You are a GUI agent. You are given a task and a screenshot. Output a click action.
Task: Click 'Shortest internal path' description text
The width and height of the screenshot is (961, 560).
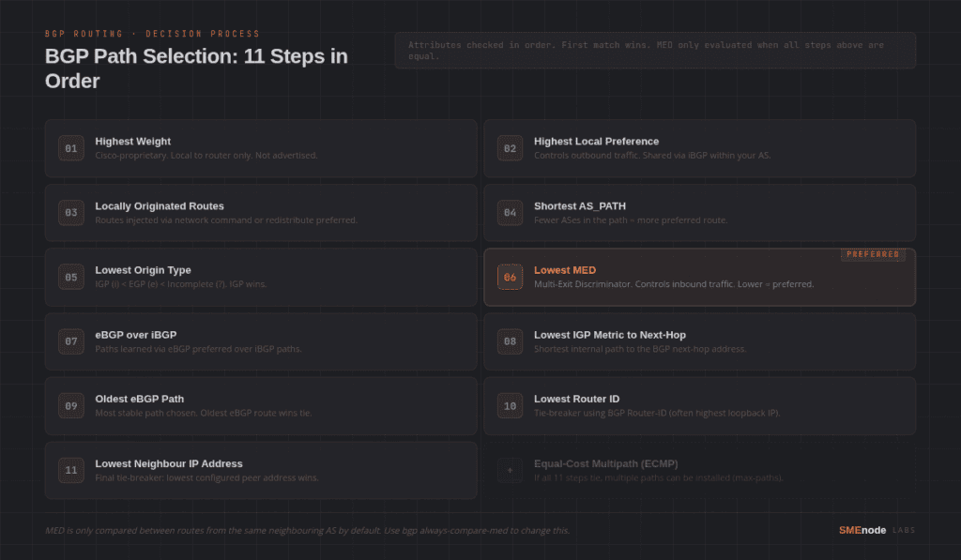point(640,349)
